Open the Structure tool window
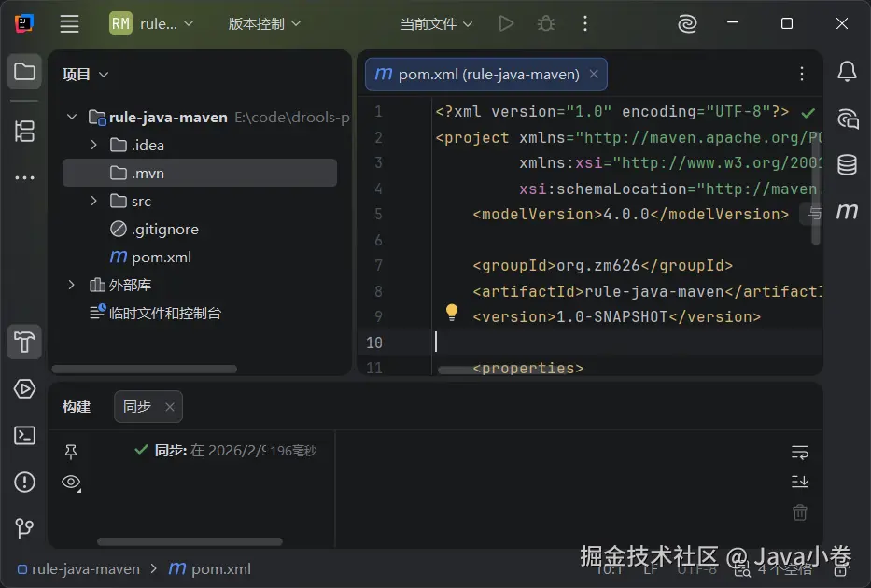Screen dimensions: 871x588 click(24, 132)
